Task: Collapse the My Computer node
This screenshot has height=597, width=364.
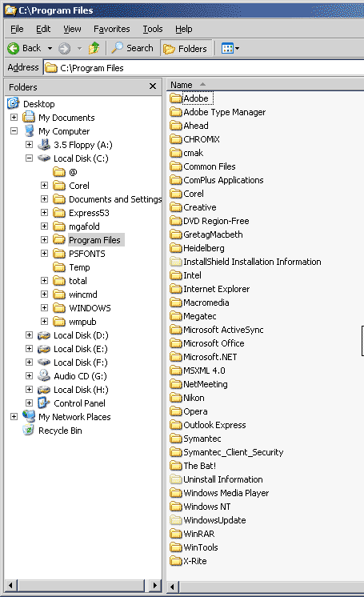Action: (14, 131)
